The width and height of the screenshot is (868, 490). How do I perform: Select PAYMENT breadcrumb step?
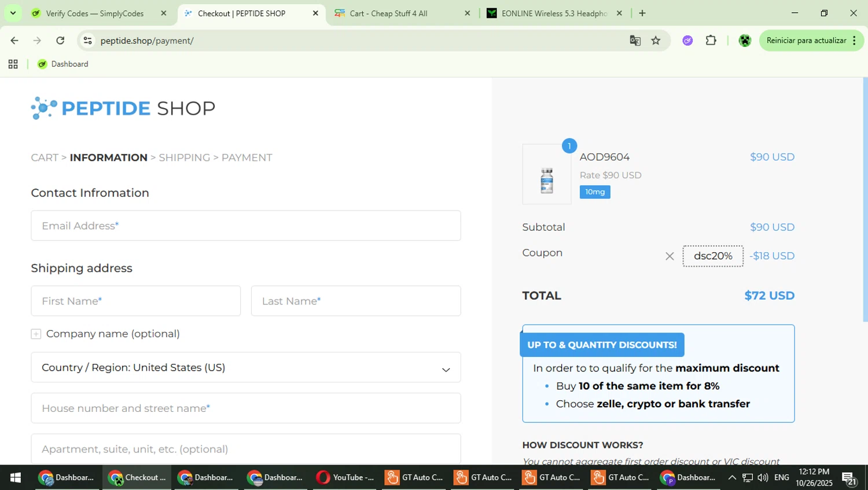click(x=247, y=158)
